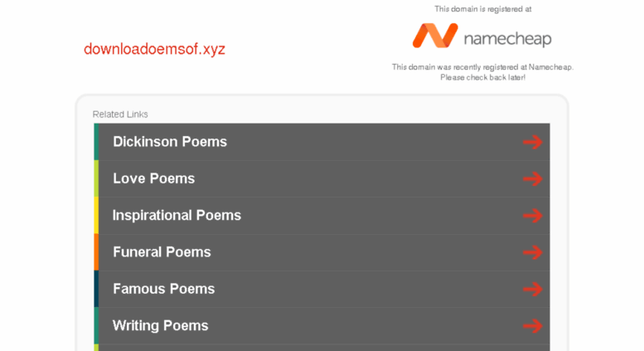Click the red arrow beside Inspirational Poems
Image resolution: width=644 pixels, height=351 pixels.
coord(533,216)
